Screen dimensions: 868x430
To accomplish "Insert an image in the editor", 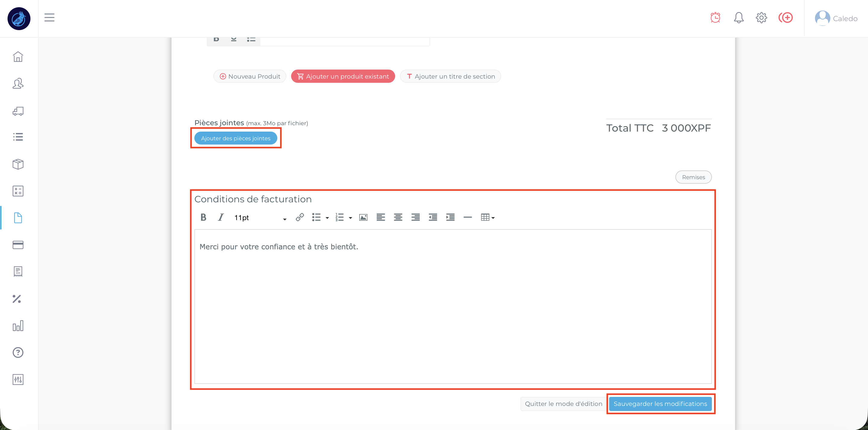I will pos(363,217).
